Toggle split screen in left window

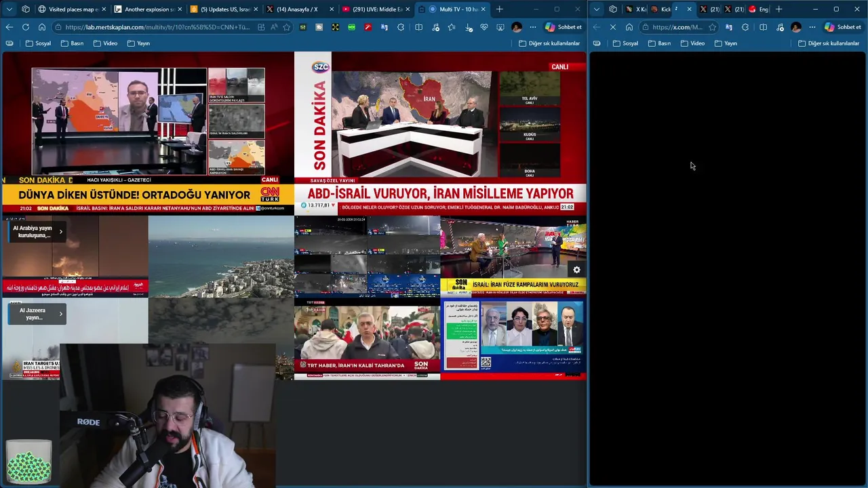pyautogui.click(x=418, y=27)
